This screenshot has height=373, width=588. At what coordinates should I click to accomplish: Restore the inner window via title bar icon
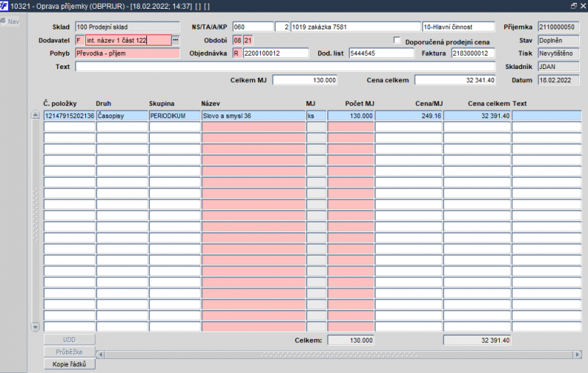[x=573, y=6]
